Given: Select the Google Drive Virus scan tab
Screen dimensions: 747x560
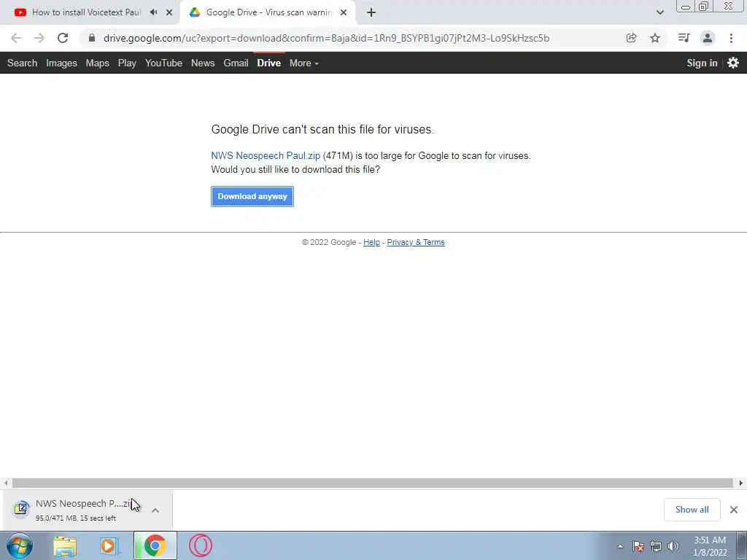Looking at the screenshot, I should click(268, 12).
